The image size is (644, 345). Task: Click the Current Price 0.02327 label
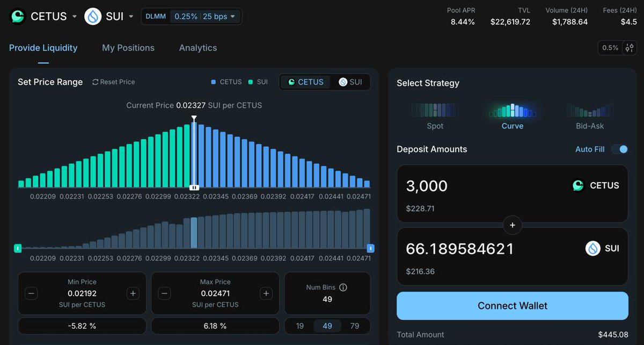pyautogui.click(x=194, y=105)
